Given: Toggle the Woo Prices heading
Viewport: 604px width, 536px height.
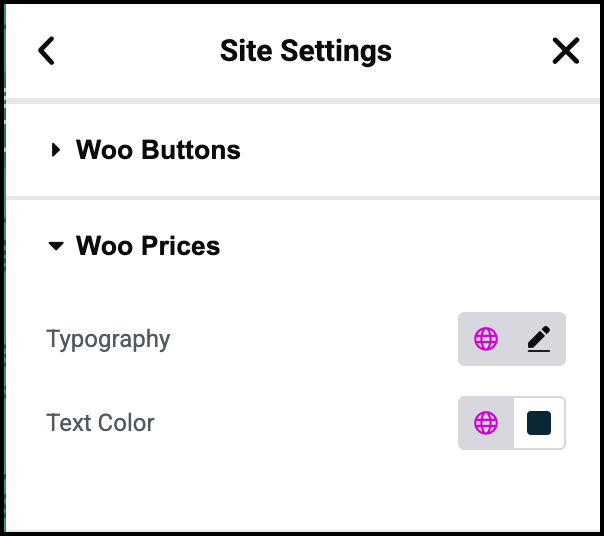Looking at the screenshot, I should coord(148,245).
